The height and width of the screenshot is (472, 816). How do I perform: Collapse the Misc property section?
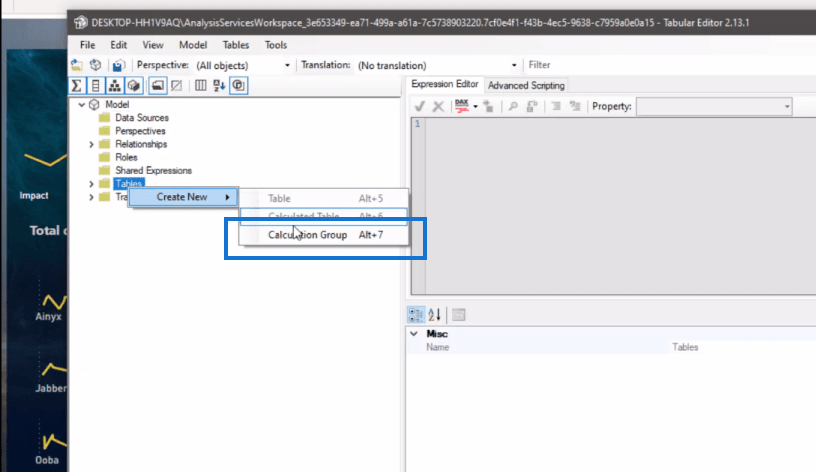click(414, 334)
